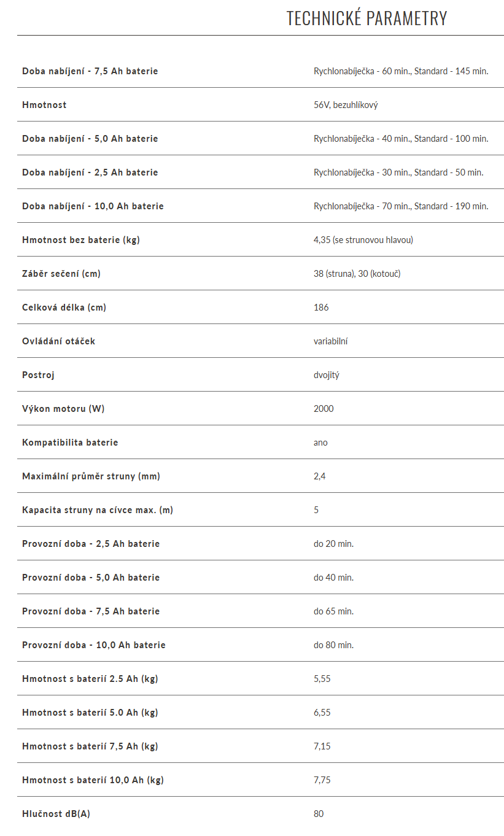The width and height of the screenshot is (504, 836).
Task: Click the Výkon motoru value 2000
Action: [324, 409]
